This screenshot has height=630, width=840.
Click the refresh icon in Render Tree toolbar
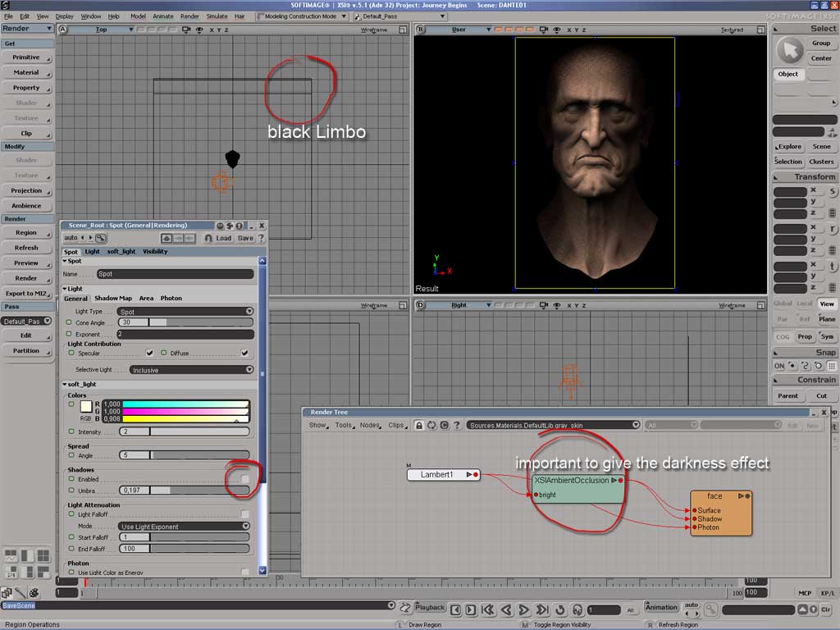click(x=431, y=425)
